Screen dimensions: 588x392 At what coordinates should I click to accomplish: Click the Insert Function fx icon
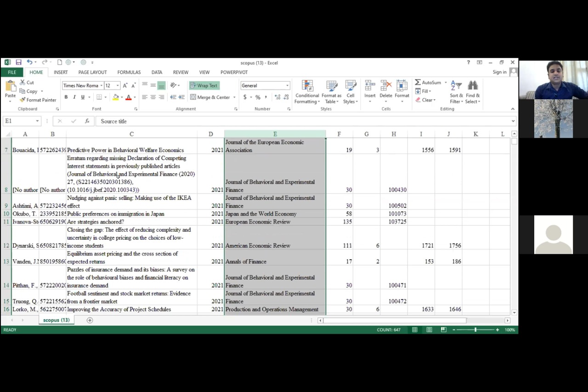[x=87, y=121]
